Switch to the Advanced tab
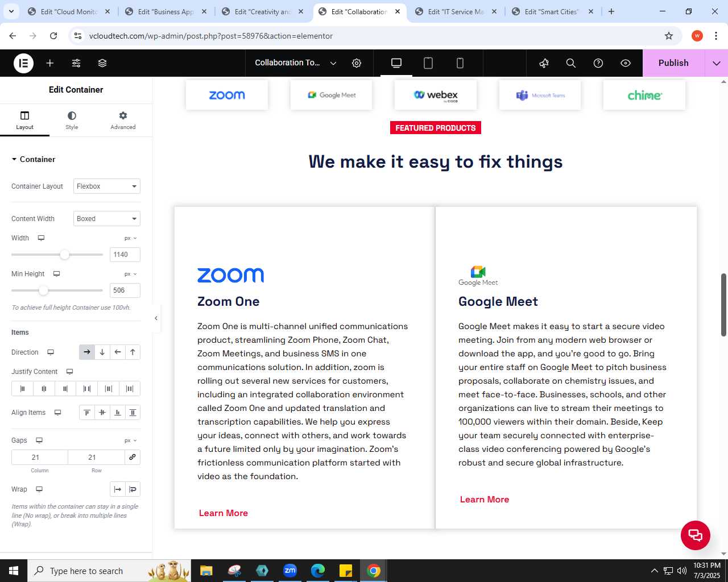728x582 pixels. point(123,120)
